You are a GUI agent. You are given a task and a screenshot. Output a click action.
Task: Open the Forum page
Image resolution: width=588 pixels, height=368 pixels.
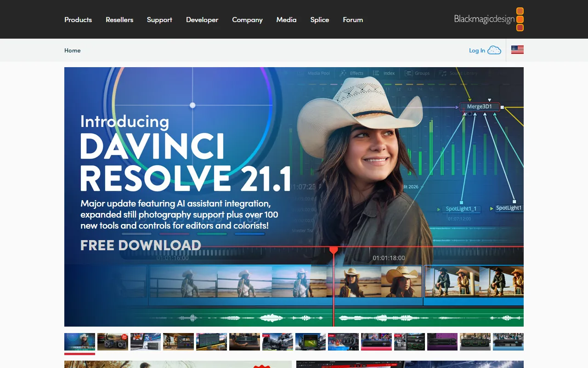(353, 20)
